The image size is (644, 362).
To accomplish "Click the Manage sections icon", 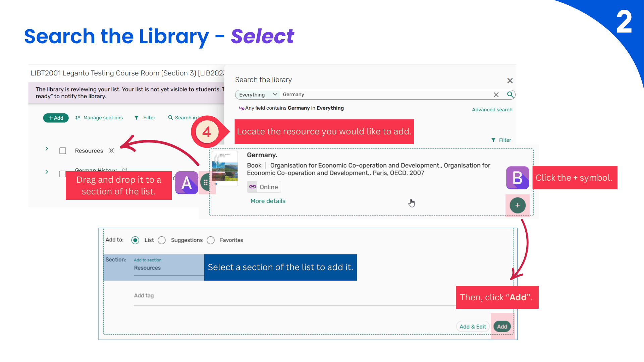I will pos(78,118).
